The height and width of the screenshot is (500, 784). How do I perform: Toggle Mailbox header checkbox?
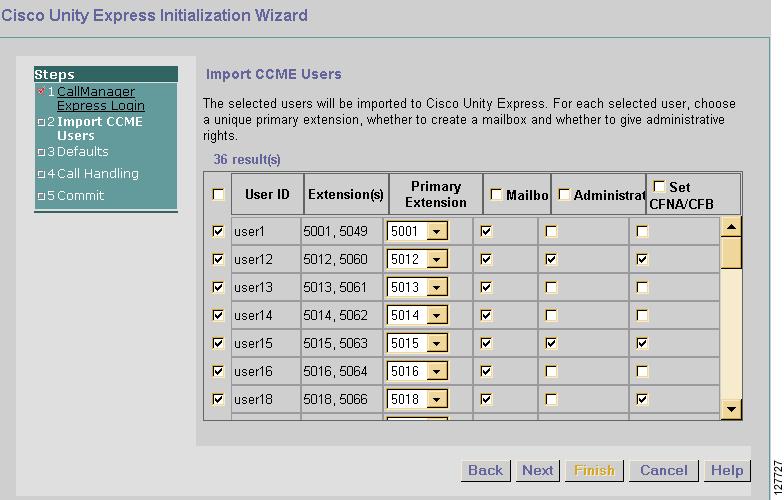(x=496, y=194)
